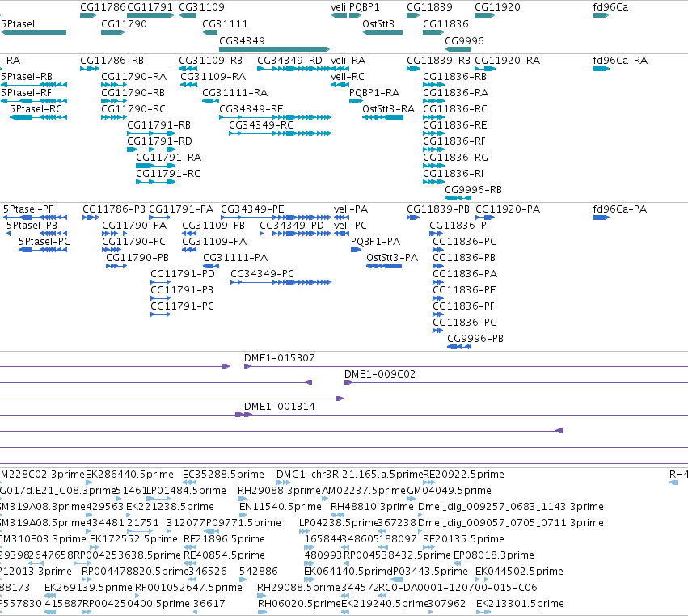The width and height of the screenshot is (688, 616).
Task: Select transcript CG11791-RD label
Action: [160, 141]
